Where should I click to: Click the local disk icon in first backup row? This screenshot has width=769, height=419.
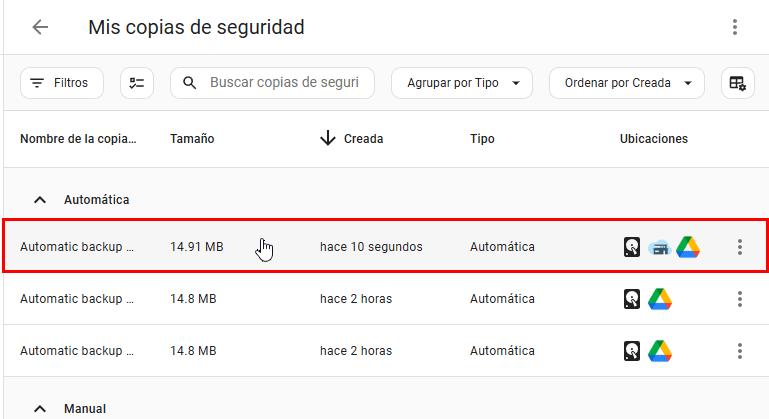click(631, 247)
